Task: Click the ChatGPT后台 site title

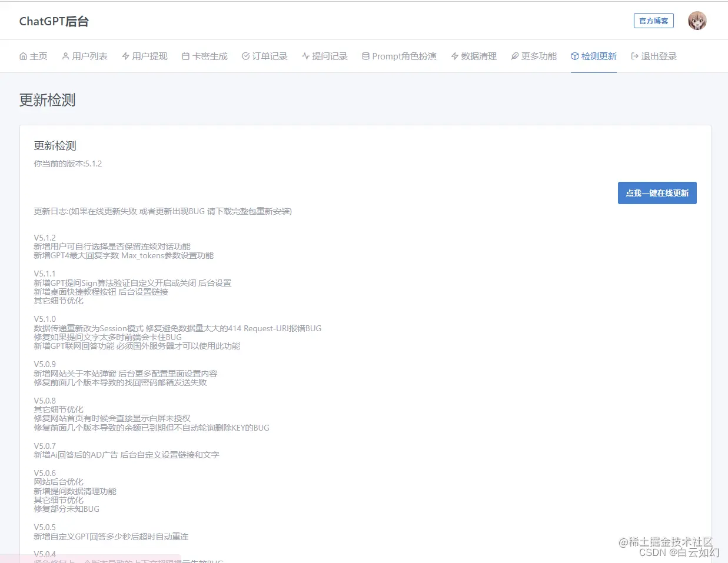Action: click(x=54, y=21)
